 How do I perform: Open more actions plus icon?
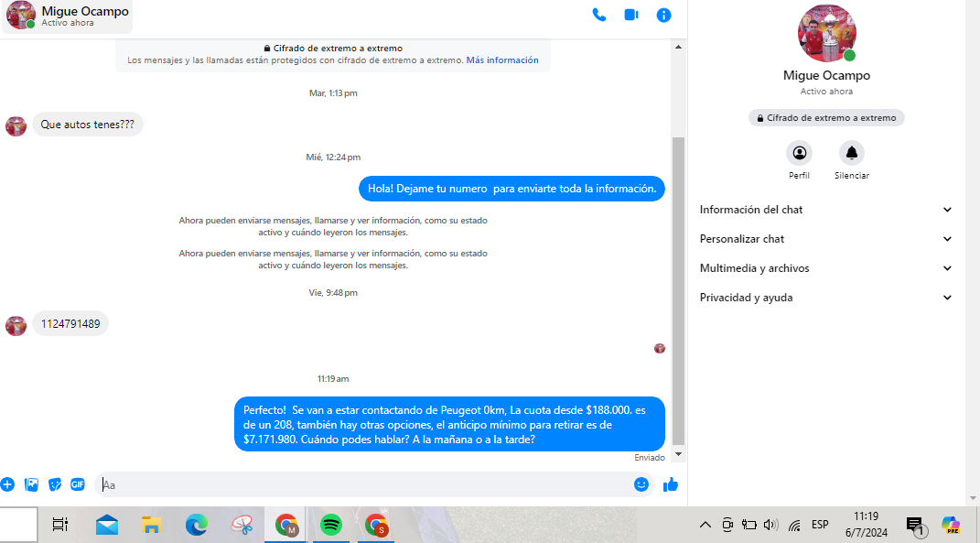tap(7, 484)
